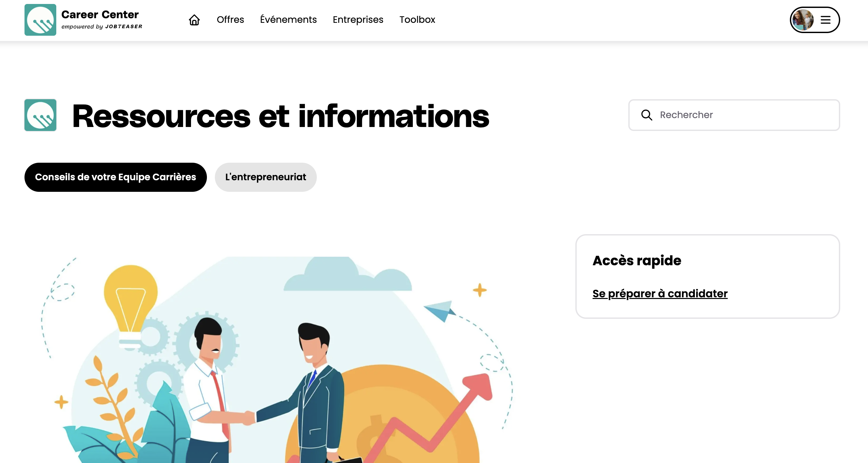Open the Entreprises menu item
The image size is (868, 463).
pyautogui.click(x=358, y=20)
